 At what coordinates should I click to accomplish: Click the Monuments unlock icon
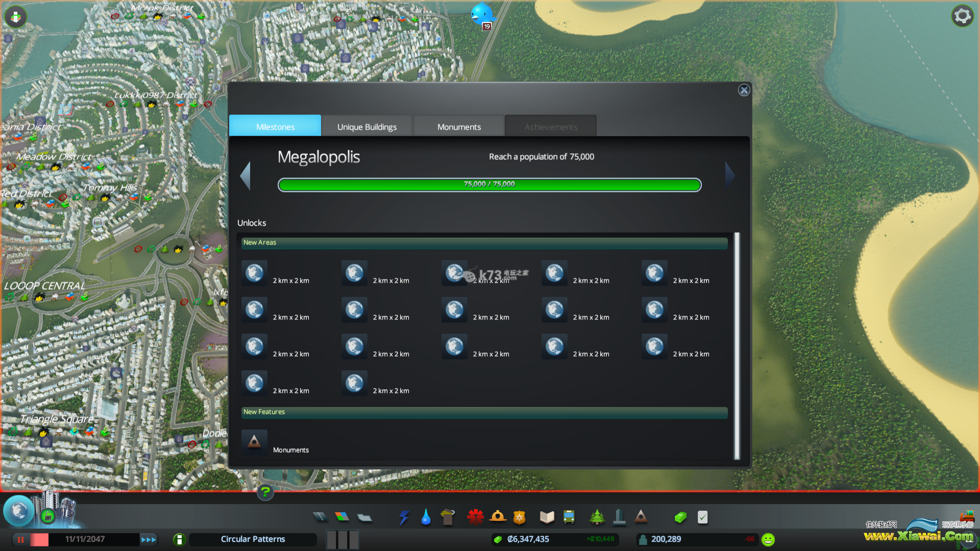pos(254,442)
